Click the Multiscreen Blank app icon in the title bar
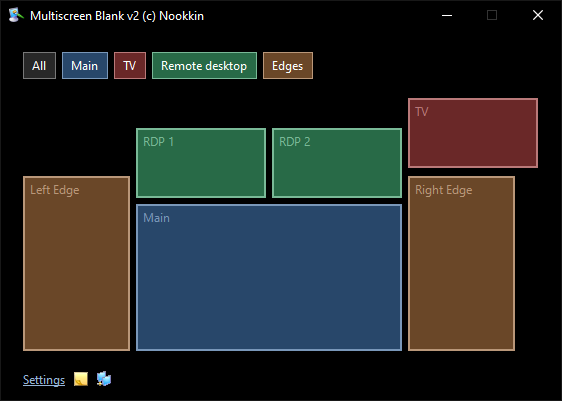Screen dimensions: 562x401 tap(16, 15)
